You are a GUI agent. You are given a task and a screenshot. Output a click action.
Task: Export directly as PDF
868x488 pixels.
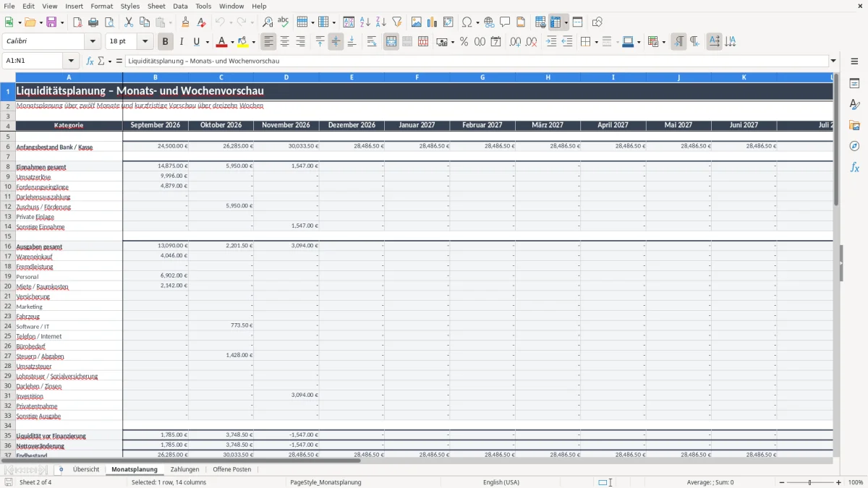click(x=77, y=22)
